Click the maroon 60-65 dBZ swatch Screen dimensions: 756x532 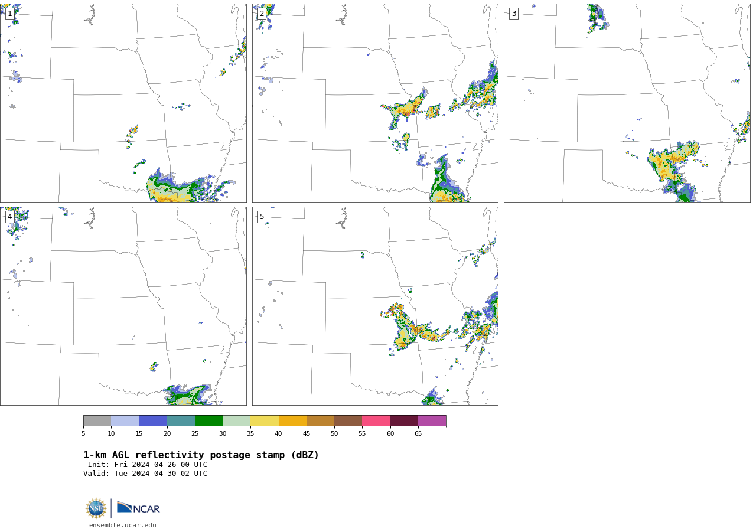tap(404, 421)
